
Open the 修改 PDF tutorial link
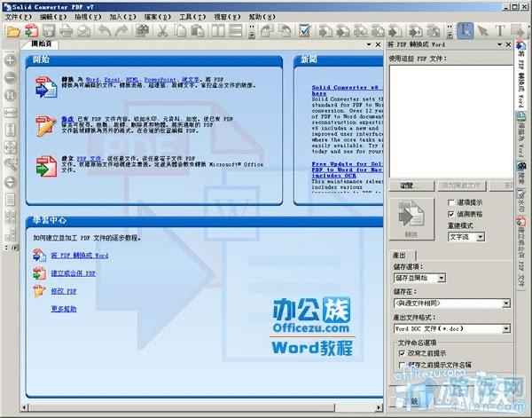(64, 291)
